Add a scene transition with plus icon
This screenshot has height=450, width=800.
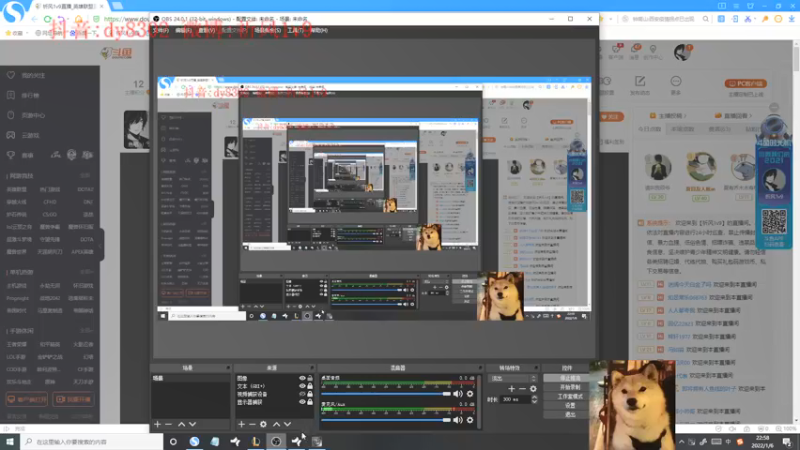pyautogui.click(x=512, y=389)
